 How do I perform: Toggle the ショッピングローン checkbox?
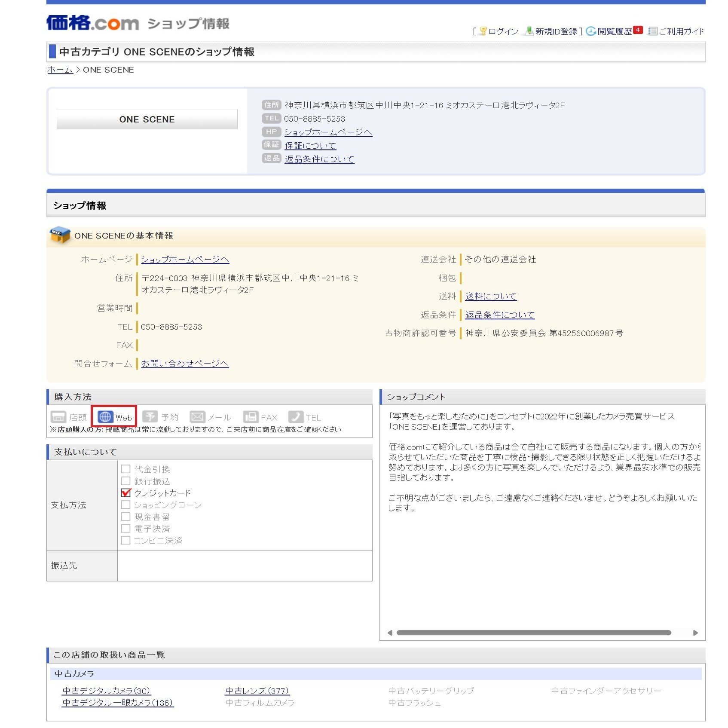(126, 505)
